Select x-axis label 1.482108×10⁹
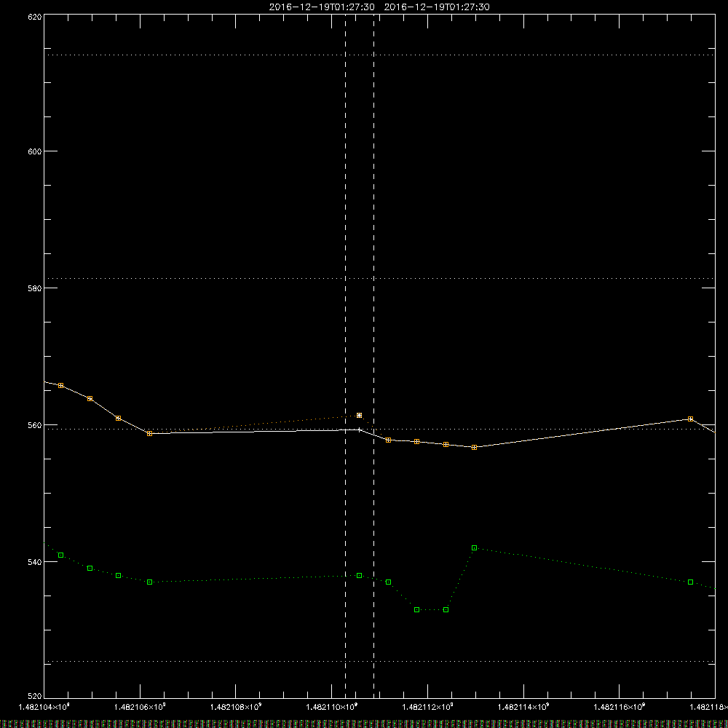This screenshot has width=728, height=728. (x=236, y=707)
